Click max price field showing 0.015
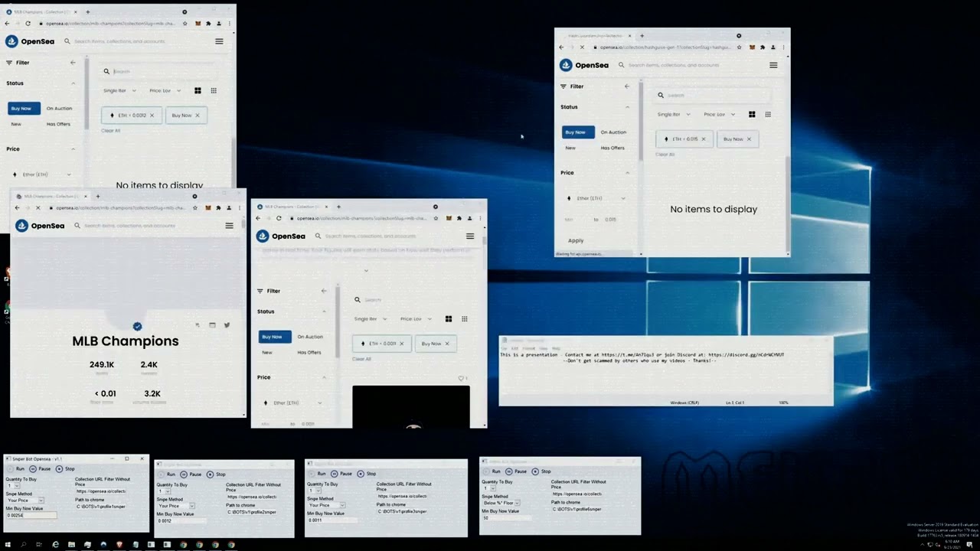 point(610,220)
